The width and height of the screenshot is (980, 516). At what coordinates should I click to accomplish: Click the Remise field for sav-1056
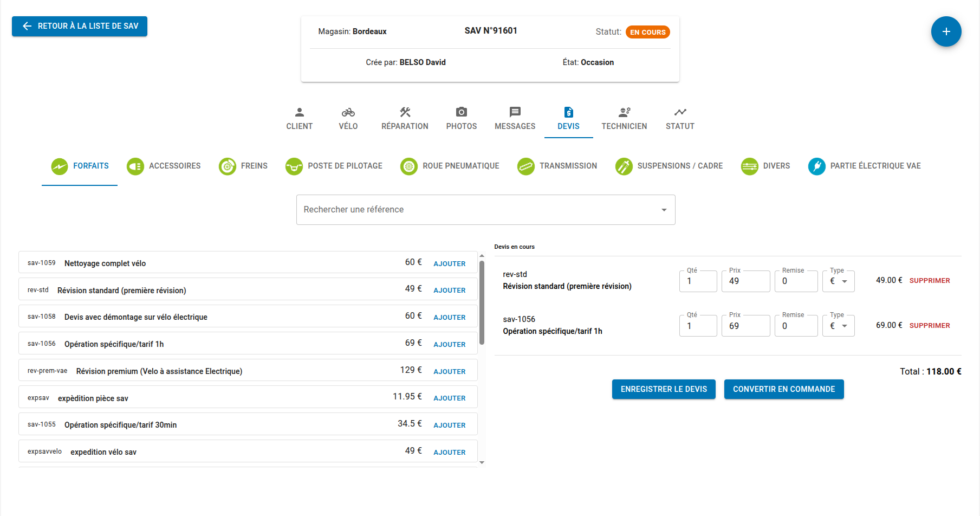[795, 326]
